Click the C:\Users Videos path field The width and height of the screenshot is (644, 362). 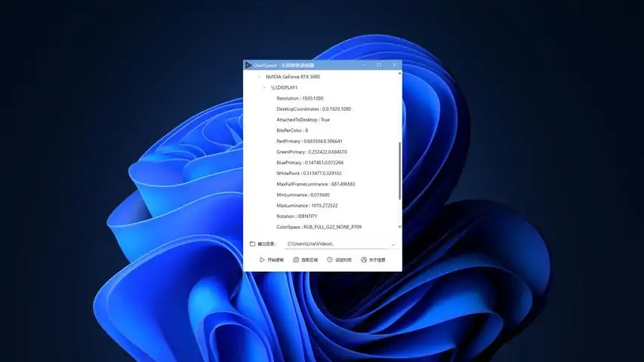click(337, 244)
